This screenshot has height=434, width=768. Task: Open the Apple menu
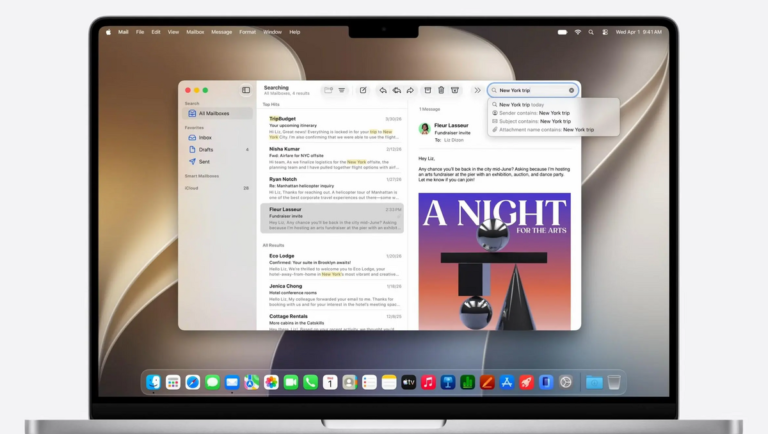pyautogui.click(x=108, y=32)
